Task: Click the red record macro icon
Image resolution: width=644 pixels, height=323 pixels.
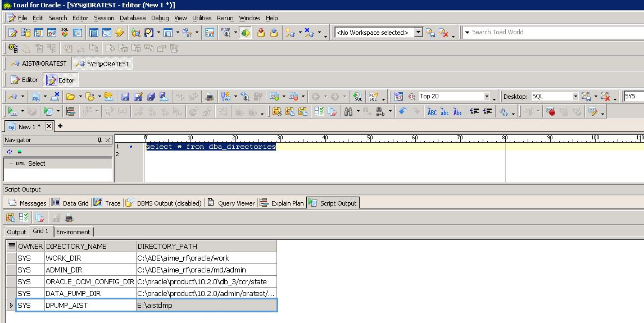Action: 551,112
